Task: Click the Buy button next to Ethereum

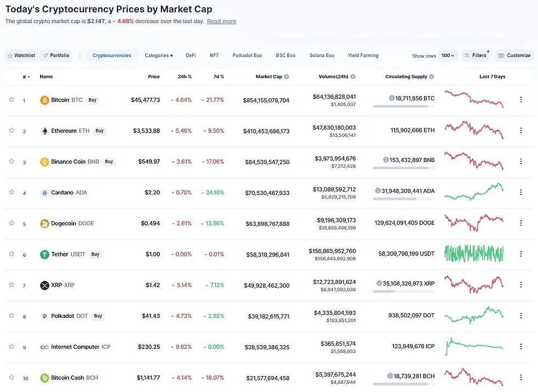Action: [x=99, y=131]
